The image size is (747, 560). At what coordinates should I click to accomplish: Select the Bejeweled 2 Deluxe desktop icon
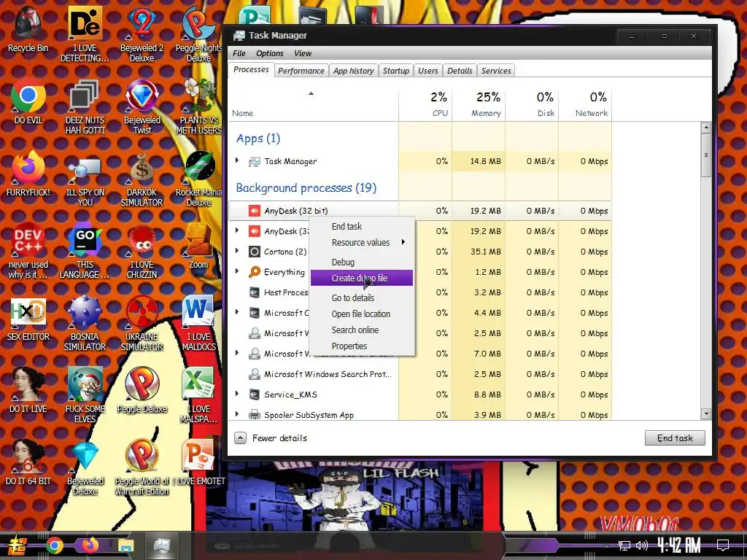[x=142, y=35]
